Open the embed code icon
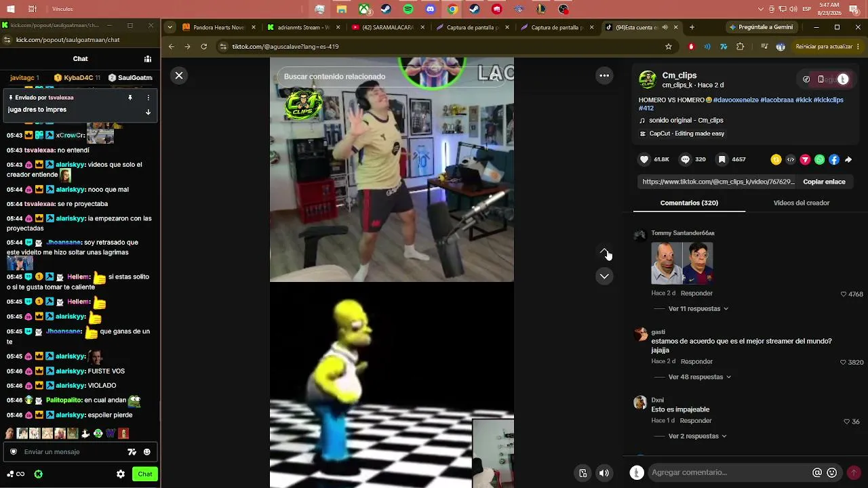The height and width of the screenshot is (488, 868). 791,160
